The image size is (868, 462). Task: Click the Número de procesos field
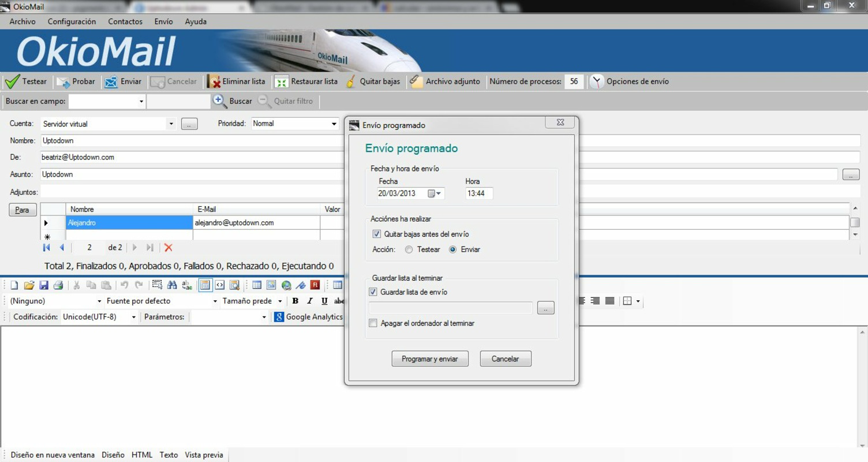coord(574,81)
